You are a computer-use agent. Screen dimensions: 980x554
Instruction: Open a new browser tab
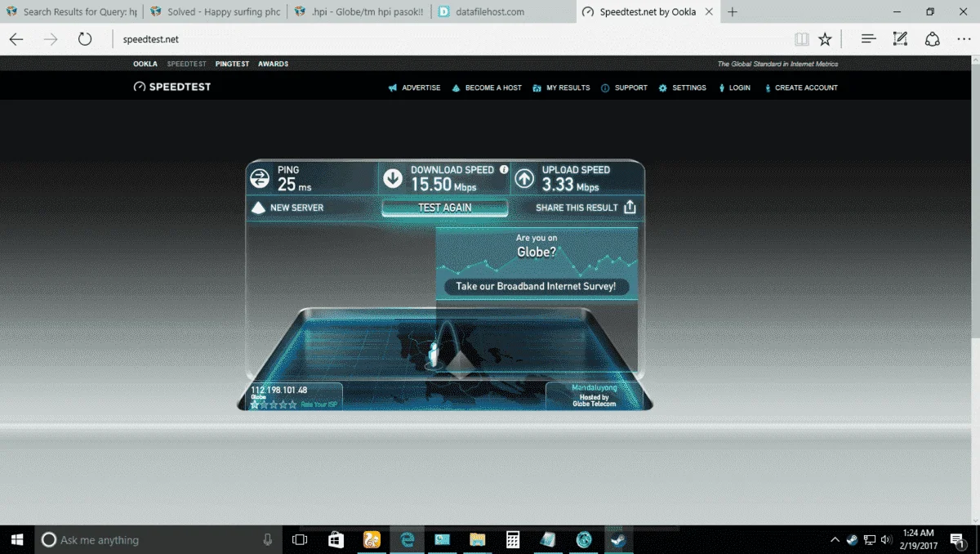(733, 12)
